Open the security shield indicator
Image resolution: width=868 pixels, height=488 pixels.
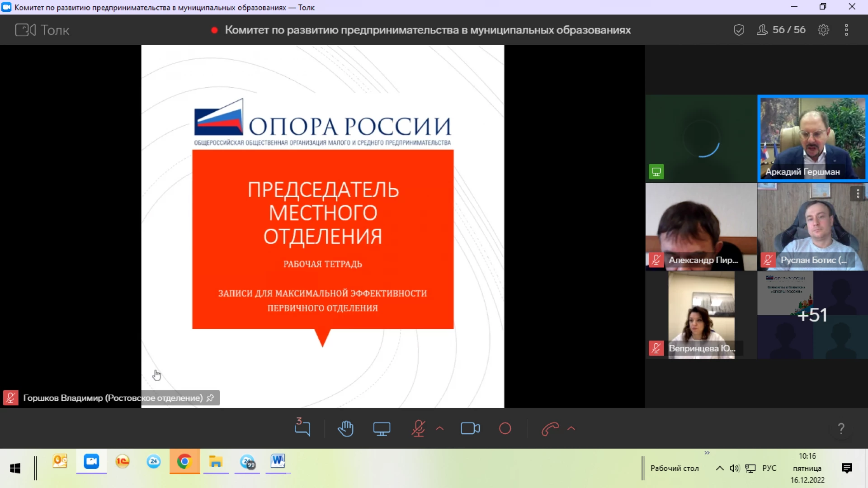click(739, 30)
